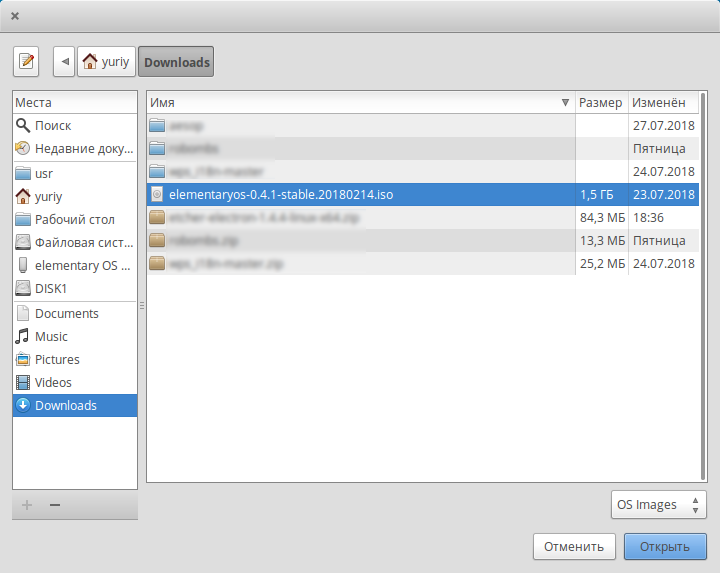The width and height of the screenshot is (720, 573).
Task: Select yuriy home in places sidebar
Action: [75, 197]
